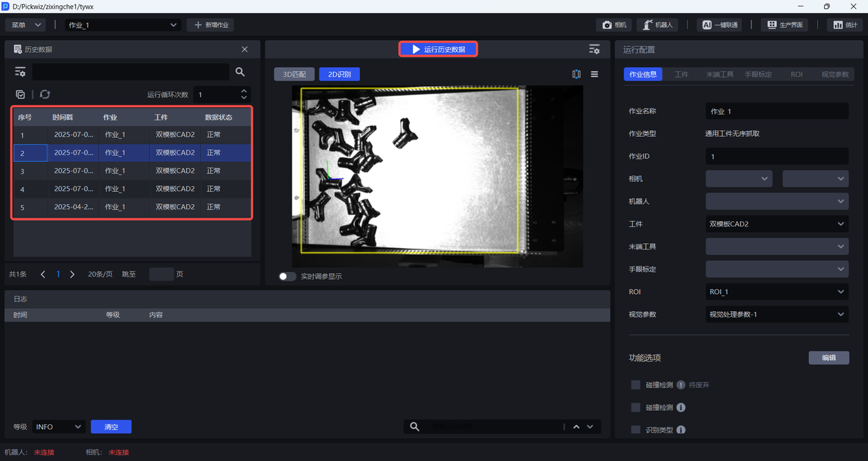Open the 统计 statistics chart
This screenshot has width=868, height=461.
coord(844,25)
